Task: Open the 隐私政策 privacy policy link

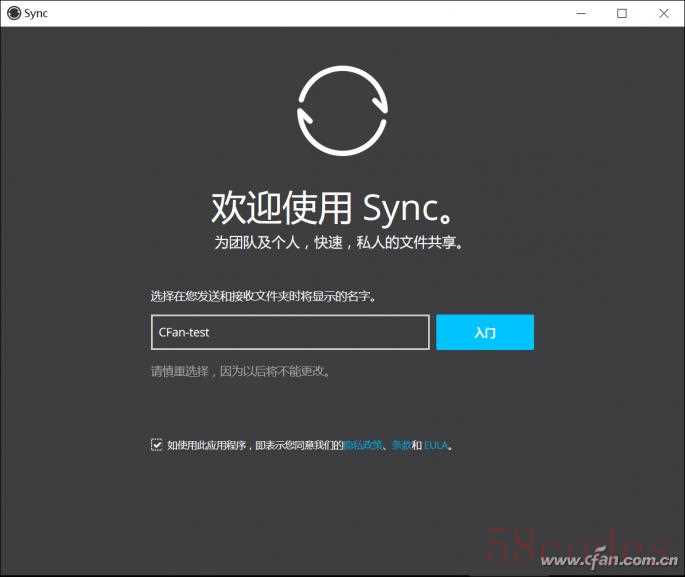Action: click(x=362, y=445)
